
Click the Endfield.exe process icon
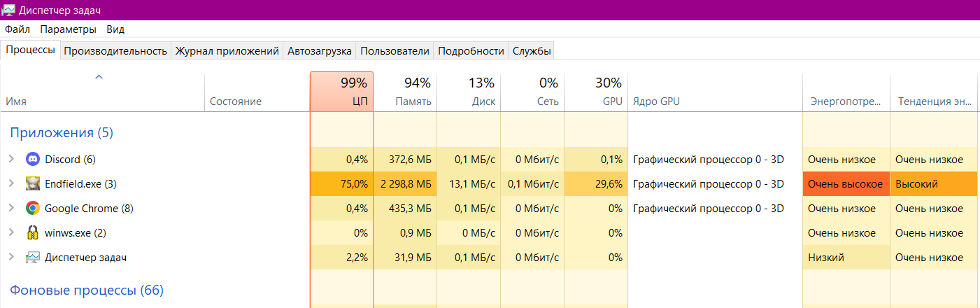pos(32,184)
